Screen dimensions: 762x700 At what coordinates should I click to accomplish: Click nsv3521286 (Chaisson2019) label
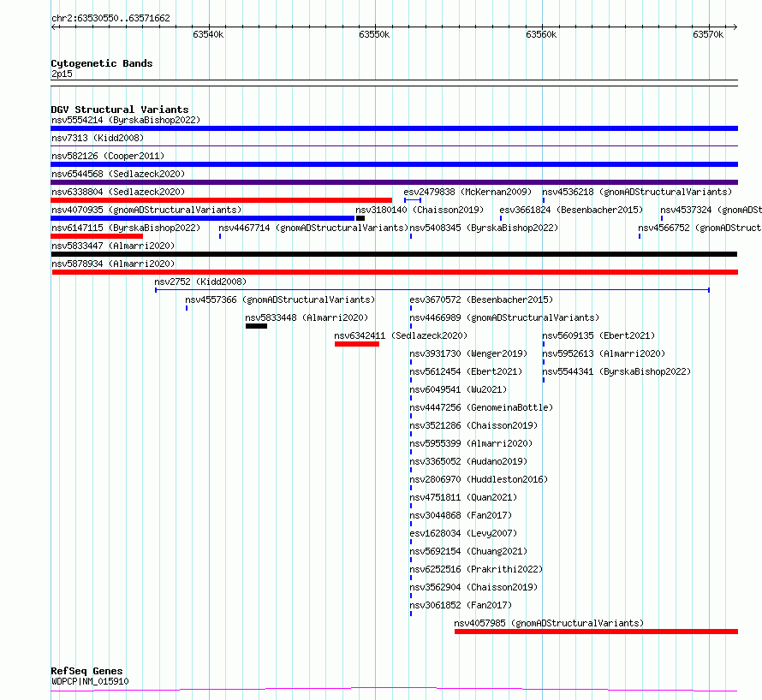tap(473, 425)
